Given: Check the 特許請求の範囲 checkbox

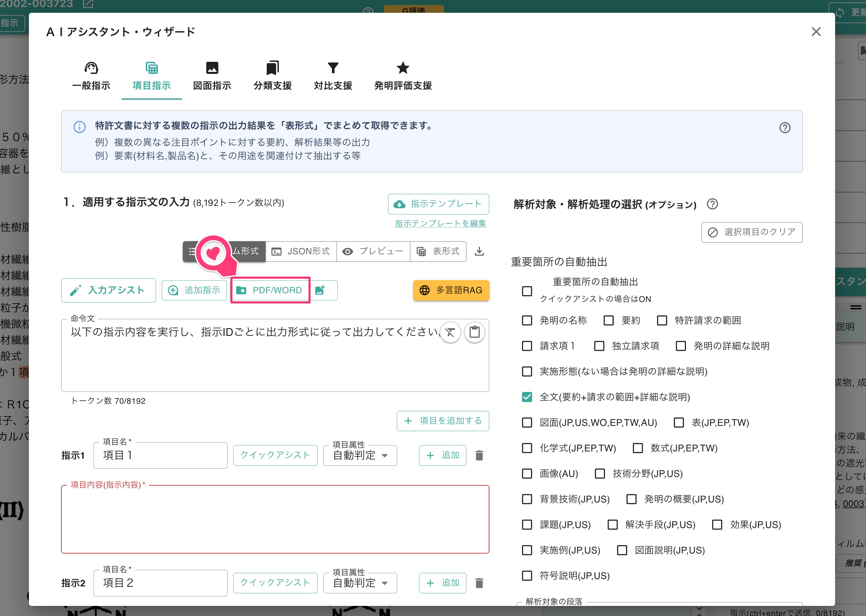Looking at the screenshot, I should coord(662,320).
